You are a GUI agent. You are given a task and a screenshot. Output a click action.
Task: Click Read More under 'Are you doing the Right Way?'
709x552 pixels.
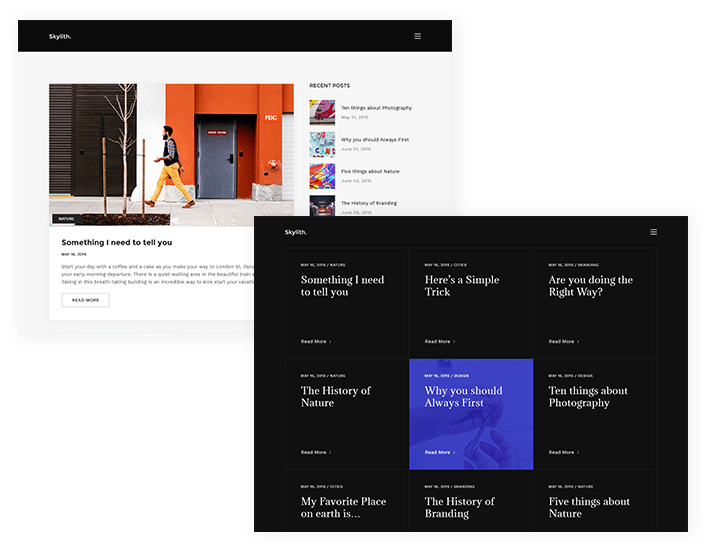point(563,341)
